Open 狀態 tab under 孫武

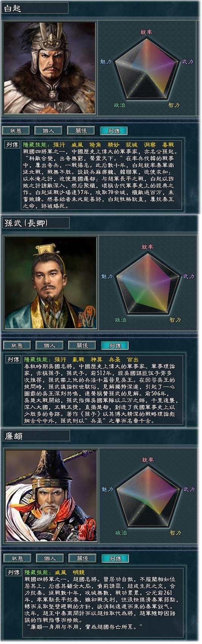[x=17, y=345]
